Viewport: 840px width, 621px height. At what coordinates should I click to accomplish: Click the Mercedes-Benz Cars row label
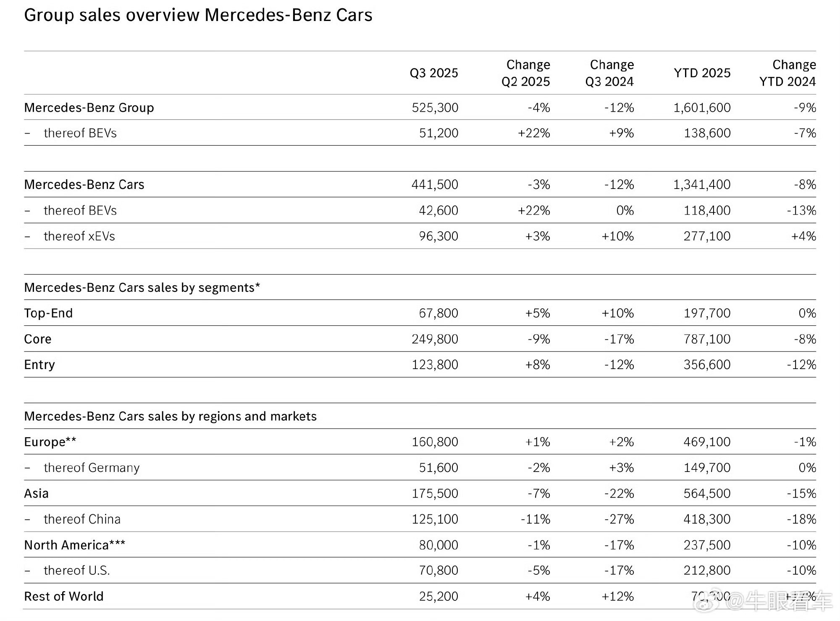(x=84, y=185)
